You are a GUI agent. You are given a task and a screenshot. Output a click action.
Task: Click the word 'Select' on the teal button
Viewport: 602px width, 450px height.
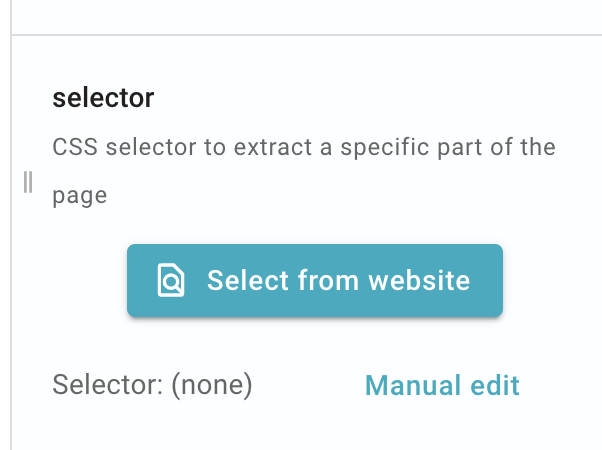coord(248,280)
